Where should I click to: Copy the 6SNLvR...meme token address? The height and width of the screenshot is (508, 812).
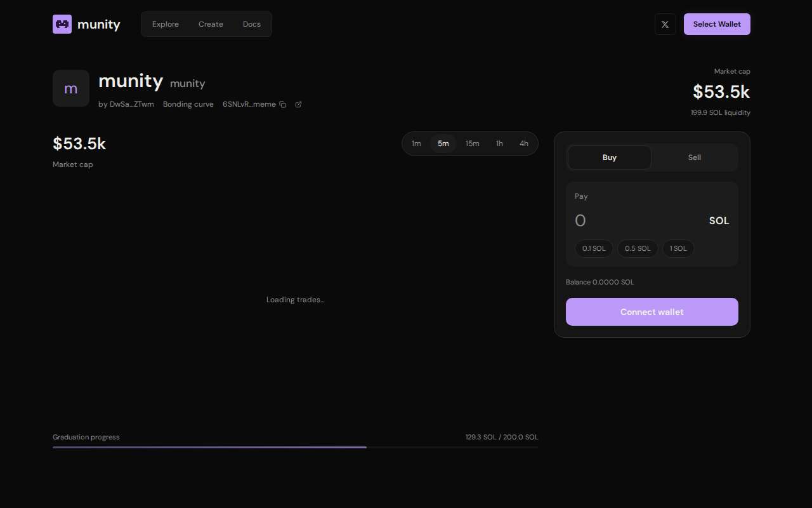click(283, 104)
